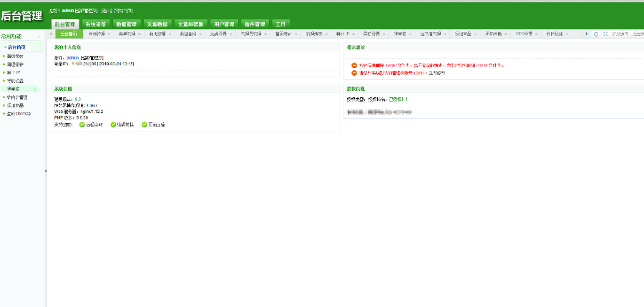Open the 采集数据 navigation tab
This screenshot has height=307, width=644.
click(157, 24)
